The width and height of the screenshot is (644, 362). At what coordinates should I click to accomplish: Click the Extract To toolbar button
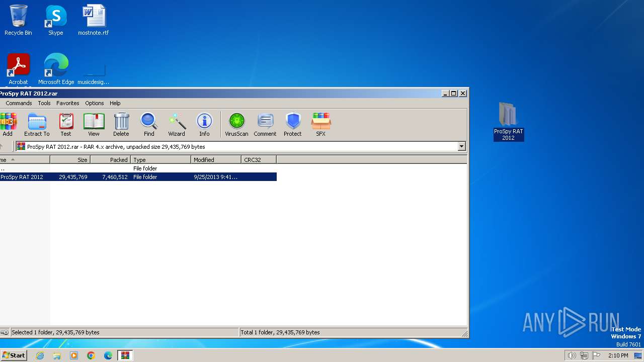[x=37, y=125]
